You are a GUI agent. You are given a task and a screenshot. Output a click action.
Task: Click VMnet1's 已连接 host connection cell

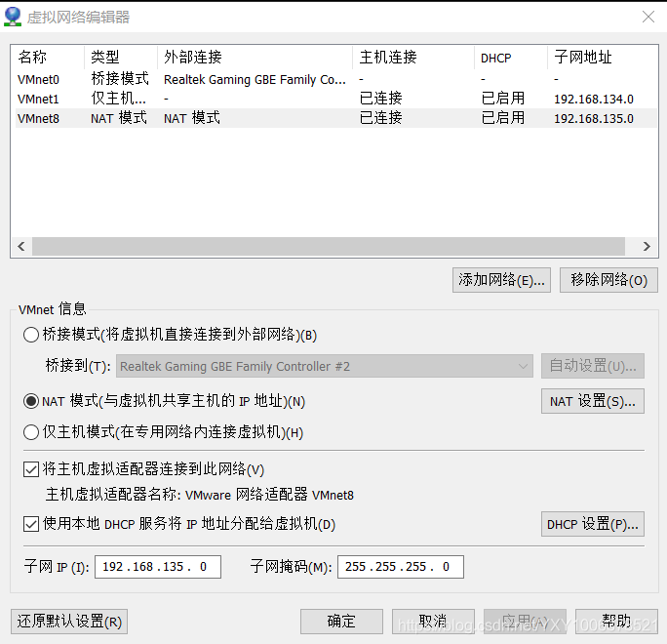pyautogui.click(x=380, y=99)
